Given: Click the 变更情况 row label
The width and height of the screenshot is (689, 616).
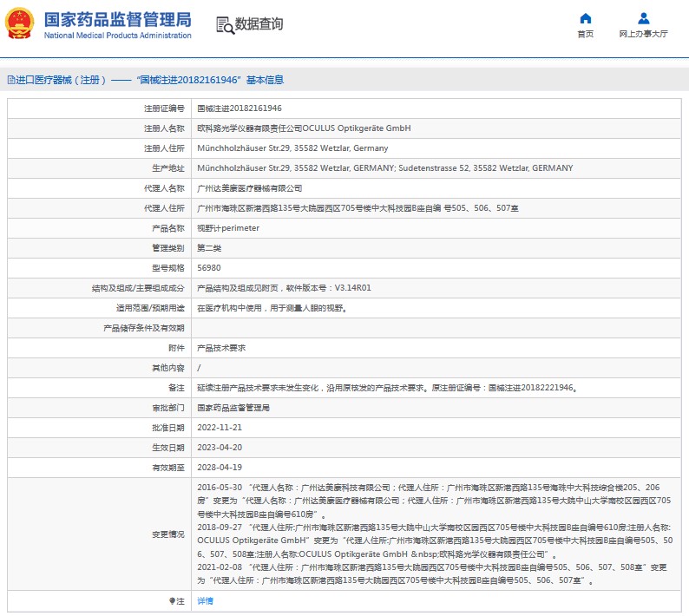Looking at the screenshot, I should point(168,534).
